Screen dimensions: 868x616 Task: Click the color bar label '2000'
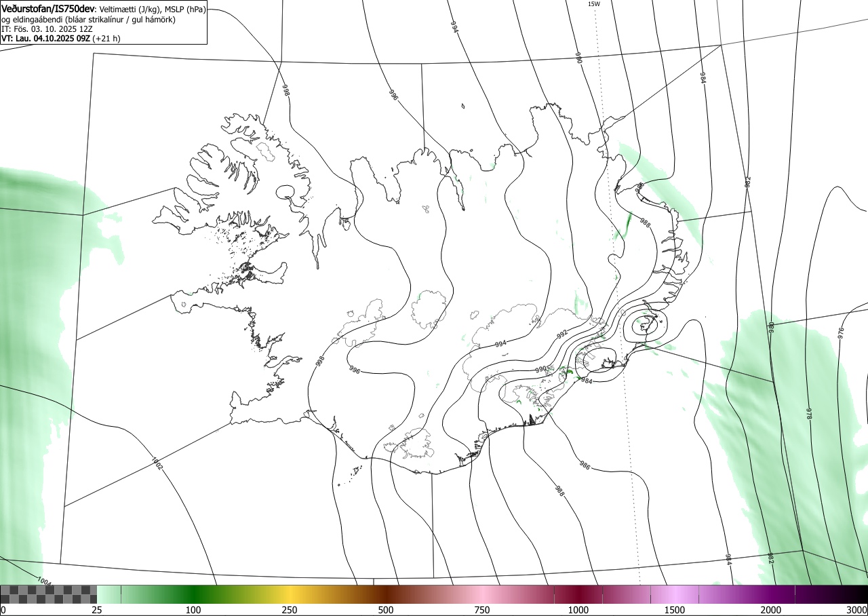point(771,610)
